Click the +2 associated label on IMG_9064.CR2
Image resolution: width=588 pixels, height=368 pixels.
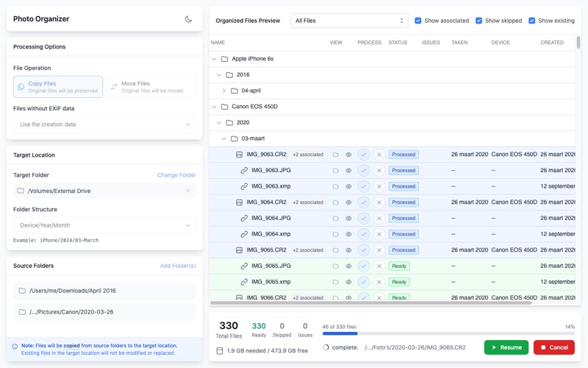308,202
